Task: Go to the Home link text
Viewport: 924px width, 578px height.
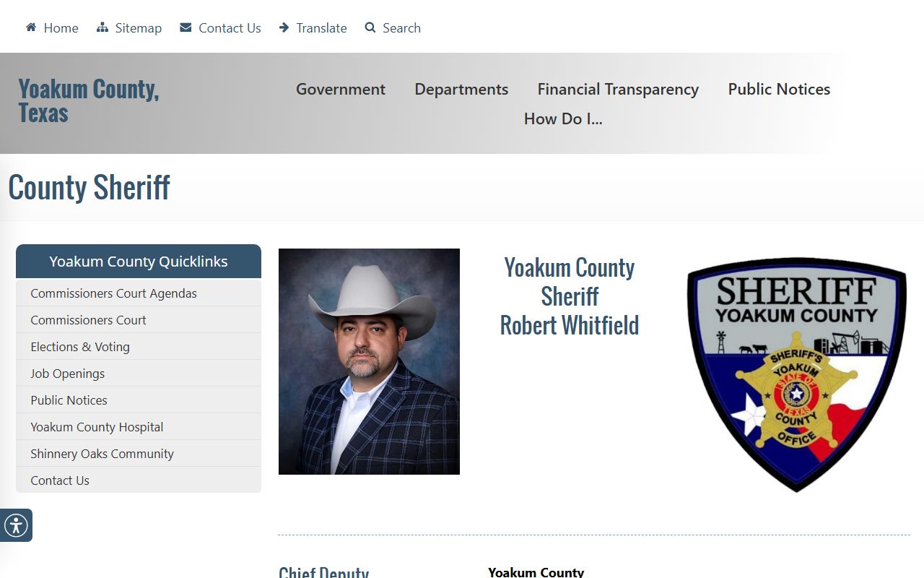Action: (x=61, y=28)
